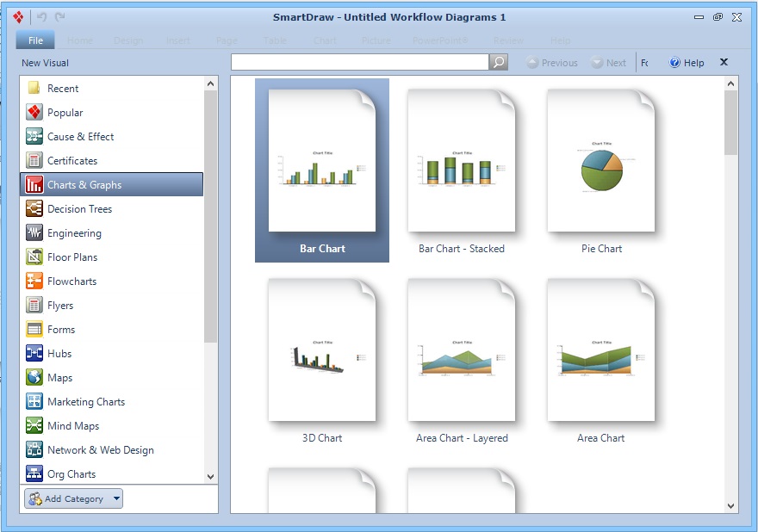758x532 pixels.
Task: Open the Decision Trees category icon
Action: pyautogui.click(x=34, y=209)
